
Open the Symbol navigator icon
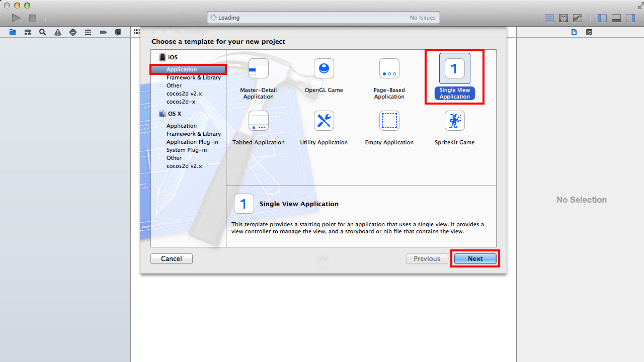28,32
